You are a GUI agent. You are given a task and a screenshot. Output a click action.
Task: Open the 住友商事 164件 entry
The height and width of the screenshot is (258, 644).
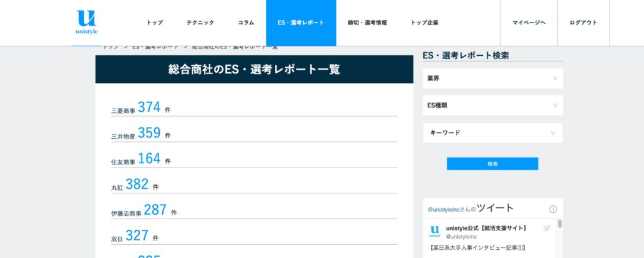click(x=254, y=159)
